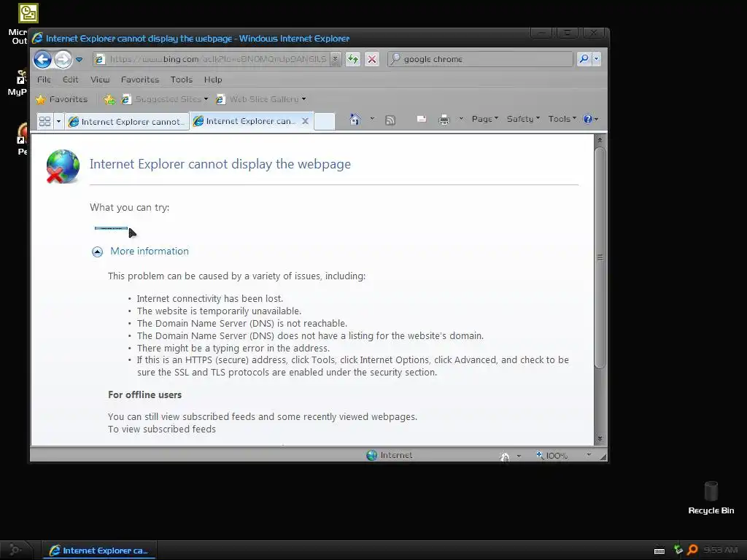747x560 pixels.
Task: Click 'Internet connectivity has been lost.' text
Action: point(210,298)
